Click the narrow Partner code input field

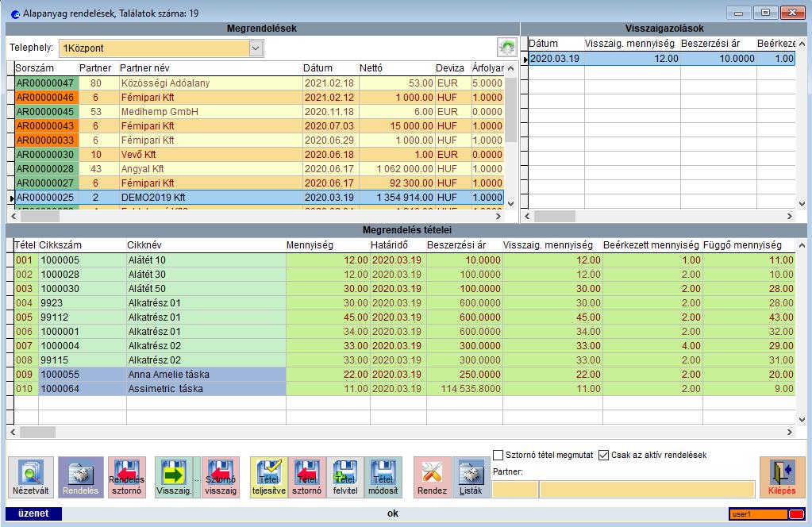tap(515, 489)
